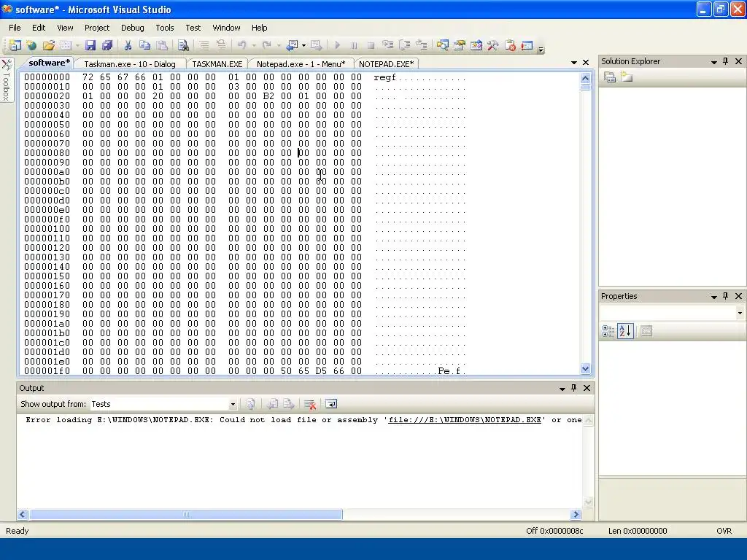Open the File menu
Screen dimensions: 747x560
tap(15, 28)
